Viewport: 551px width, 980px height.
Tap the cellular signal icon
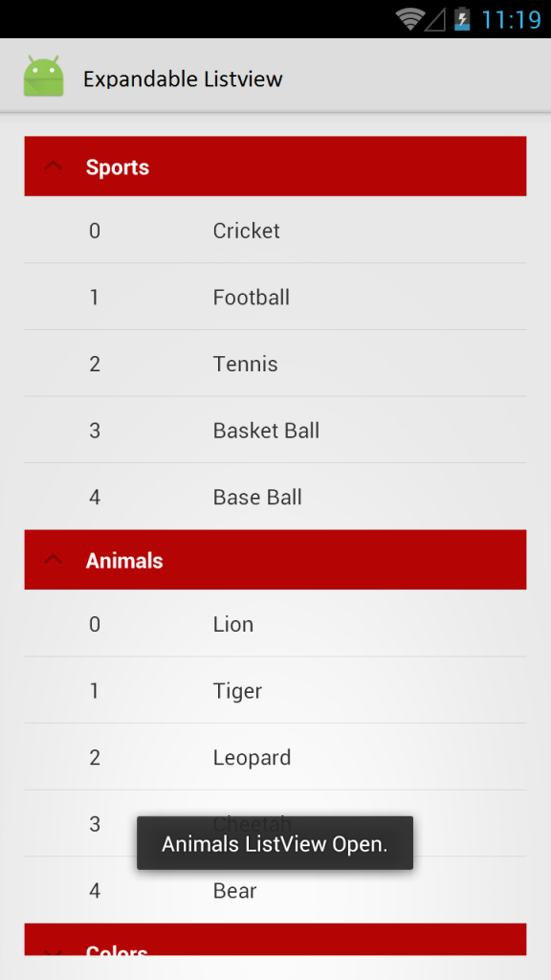[x=435, y=20]
